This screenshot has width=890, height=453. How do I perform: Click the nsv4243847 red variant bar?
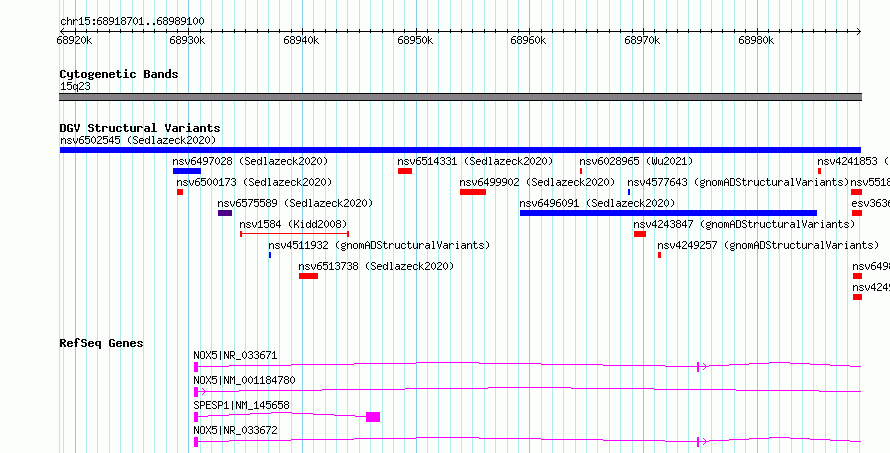point(640,234)
